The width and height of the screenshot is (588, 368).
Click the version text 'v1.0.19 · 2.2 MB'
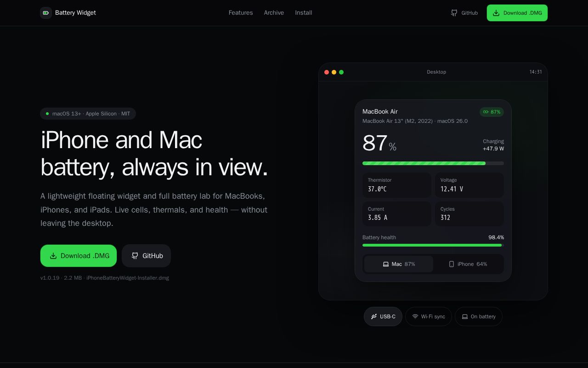pyautogui.click(x=61, y=278)
